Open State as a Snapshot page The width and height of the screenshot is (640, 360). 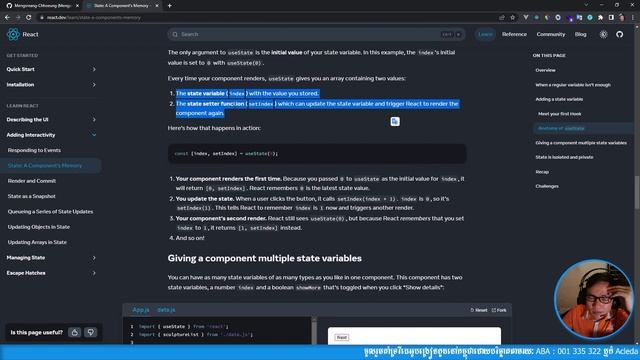pyautogui.click(x=31, y=196)
